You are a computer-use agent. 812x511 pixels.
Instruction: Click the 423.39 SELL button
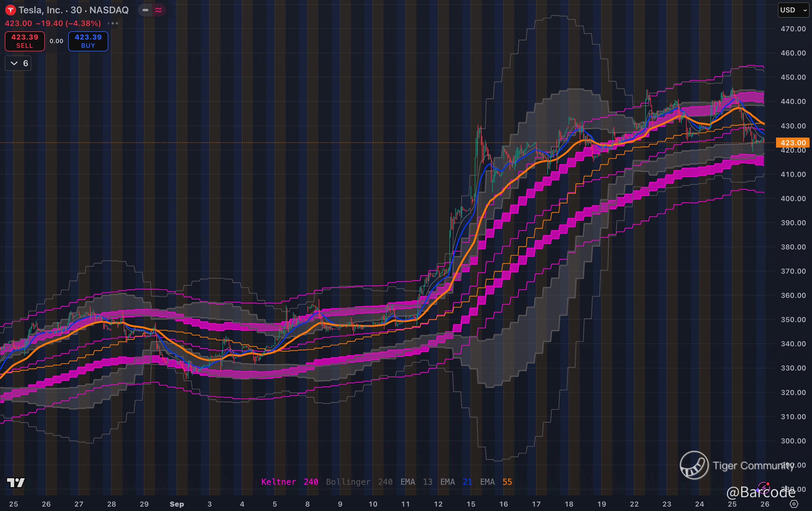point(24,41)
